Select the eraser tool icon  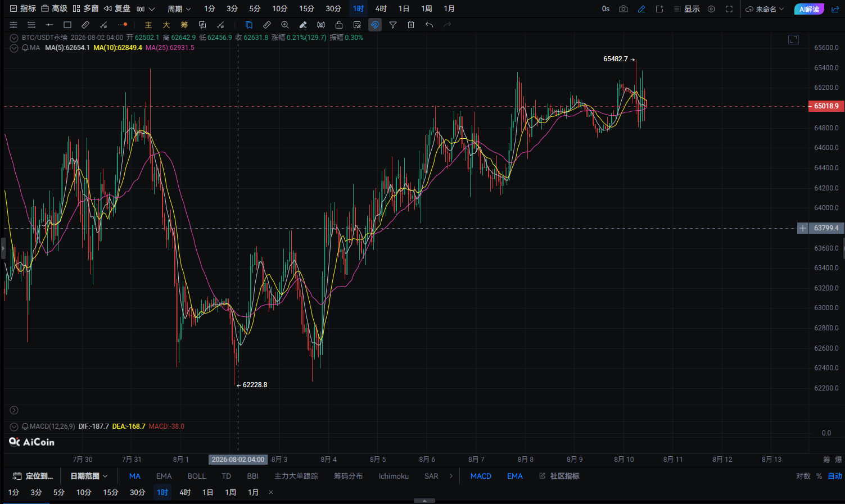(x=303, y=25)
